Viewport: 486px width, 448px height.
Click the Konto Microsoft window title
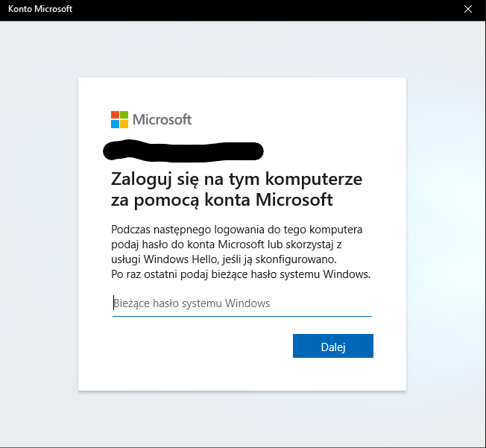40,9
